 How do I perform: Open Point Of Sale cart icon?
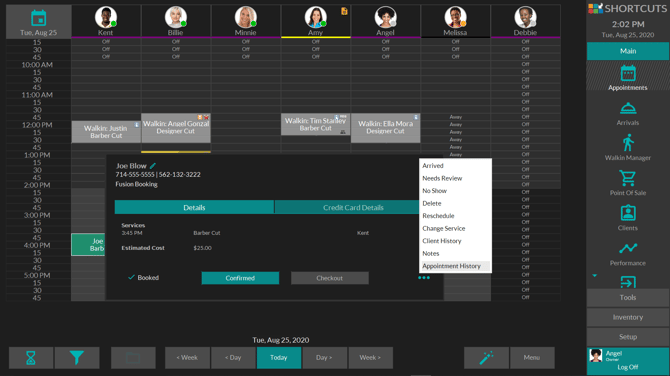627,178
